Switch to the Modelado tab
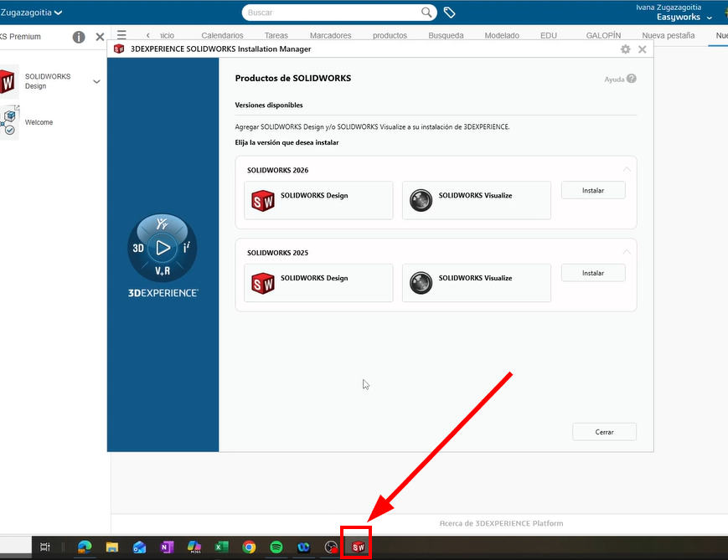The height and width of the screenshot is (560, 728). coord(502,36)
